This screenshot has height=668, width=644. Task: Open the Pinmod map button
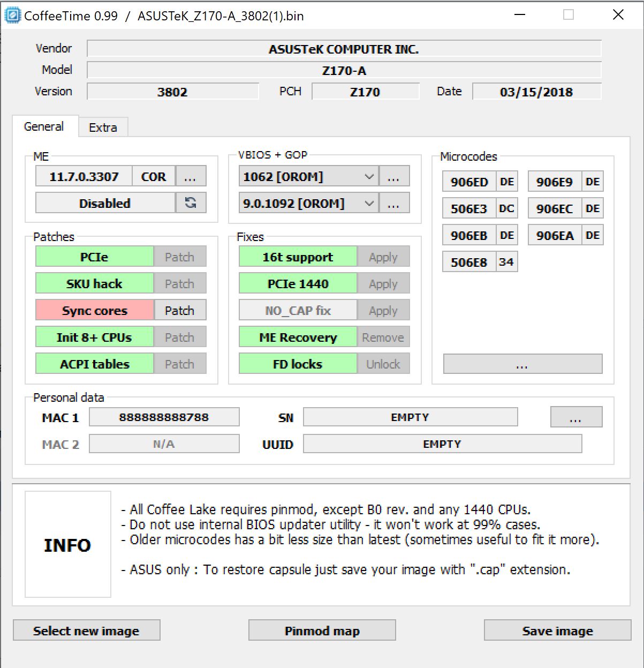(322, 631)
